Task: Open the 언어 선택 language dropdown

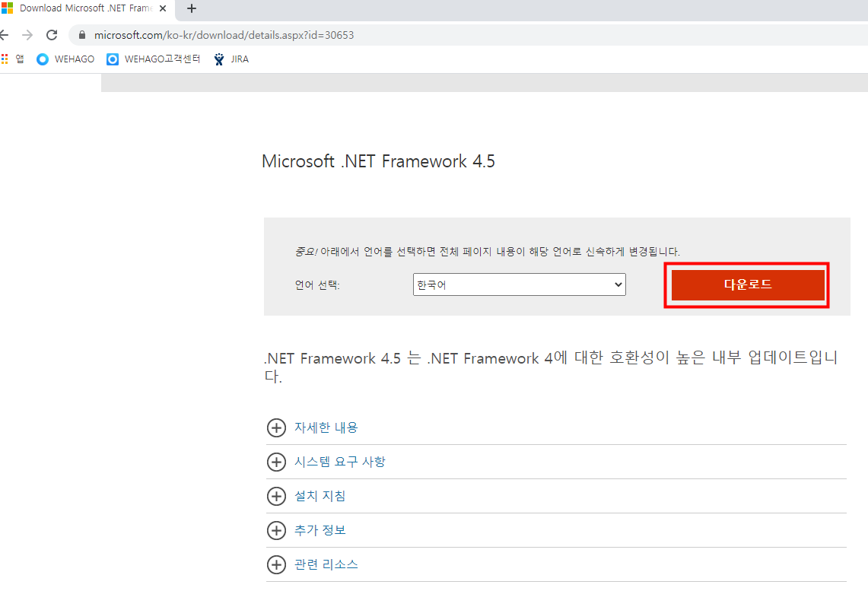Action: coord(520,285)
